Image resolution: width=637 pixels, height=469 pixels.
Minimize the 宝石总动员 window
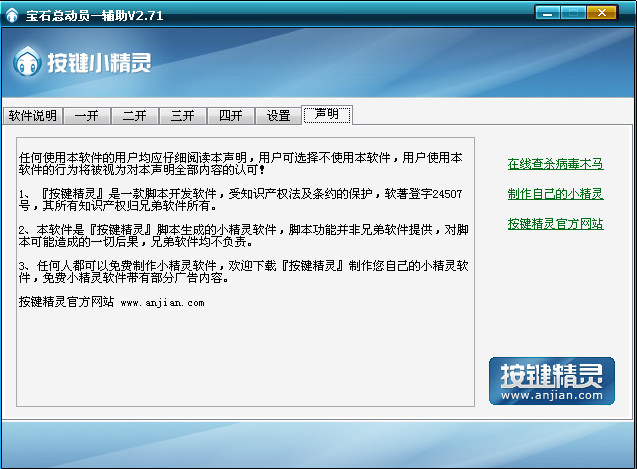[548, 13]
